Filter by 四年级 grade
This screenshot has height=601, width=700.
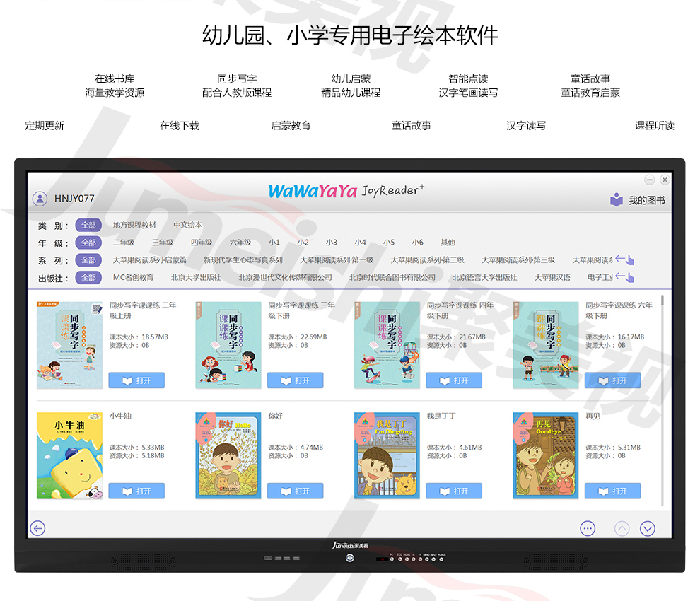[202, 243]
